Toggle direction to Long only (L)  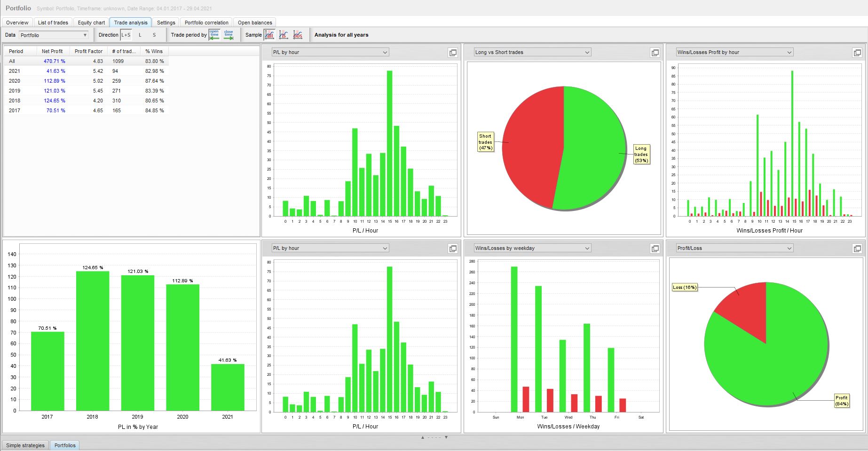(x=140, y=35)
